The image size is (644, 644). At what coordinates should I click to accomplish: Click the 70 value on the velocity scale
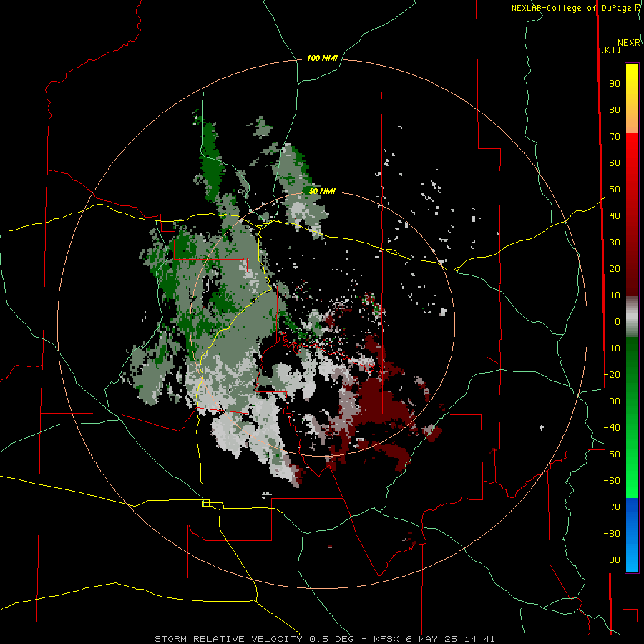(615, 137)
